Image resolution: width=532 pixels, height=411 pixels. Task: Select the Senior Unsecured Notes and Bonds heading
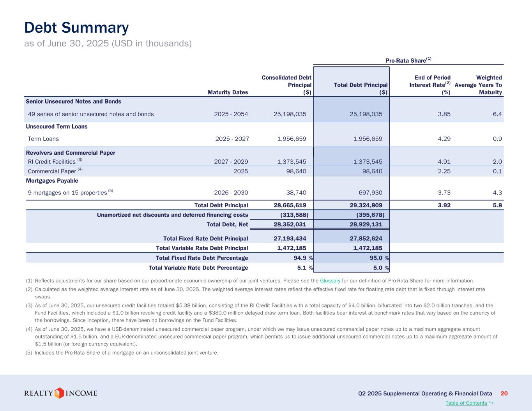pos(73,102)
